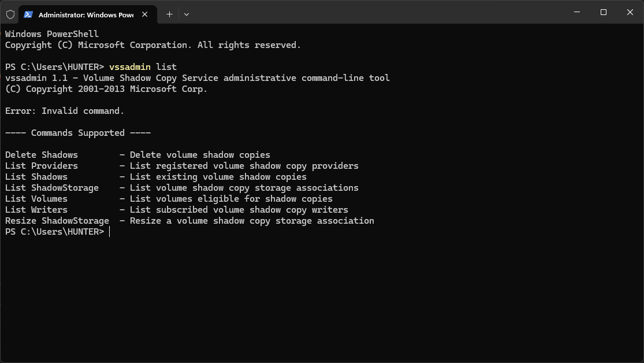
Task: Click the "List Writers" command text
Action: click(36, 210)
